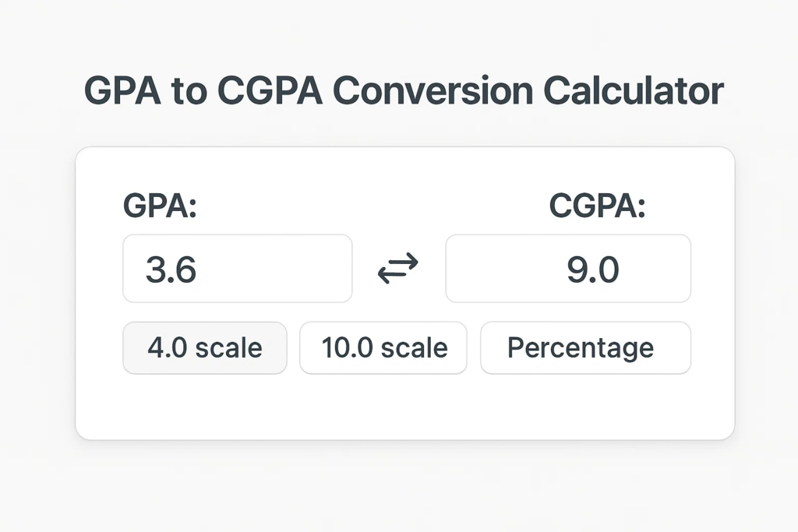Choose the Percentage conversion option
This screenshot has height=532, width=798.
(586, 348)
